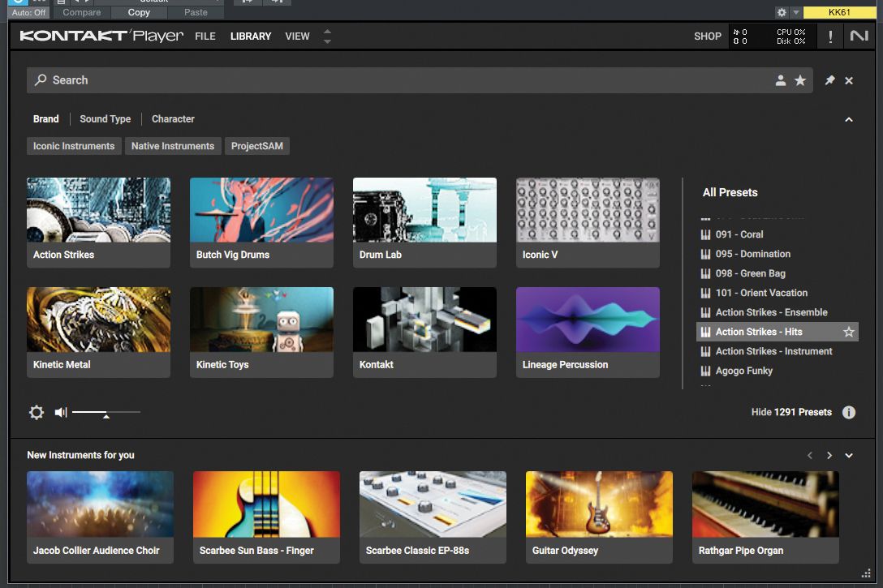This screenshot has height=588, width=883.
Task: Click the preview volume slider
Action: tap(106, 413)
